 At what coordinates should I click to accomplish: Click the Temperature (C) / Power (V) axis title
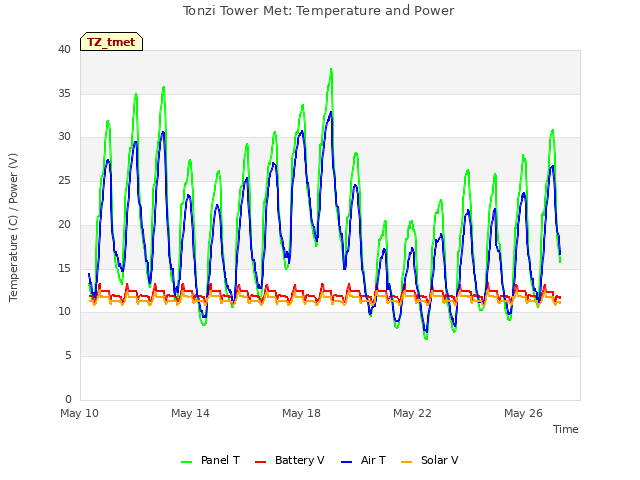13,227
